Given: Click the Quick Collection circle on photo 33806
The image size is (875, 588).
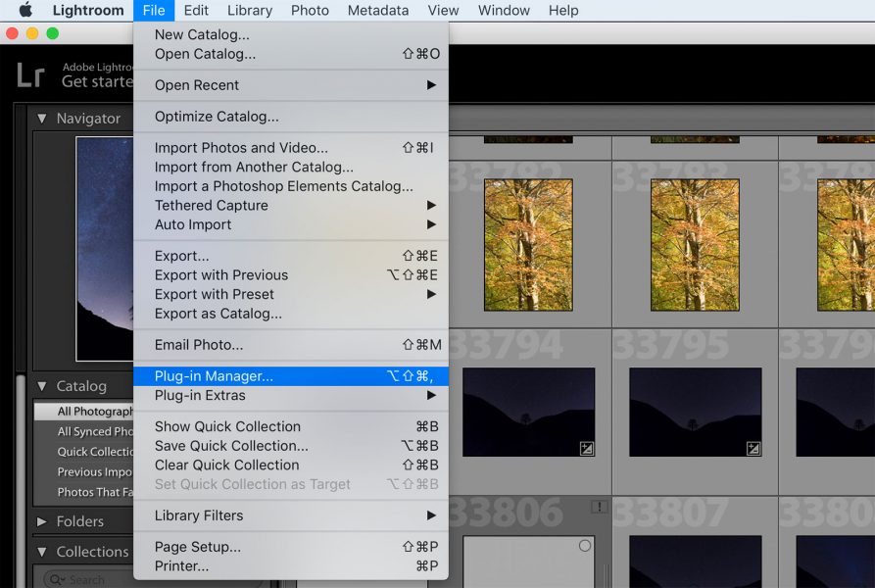Looking at the screenshot, I should coord(584,546).
